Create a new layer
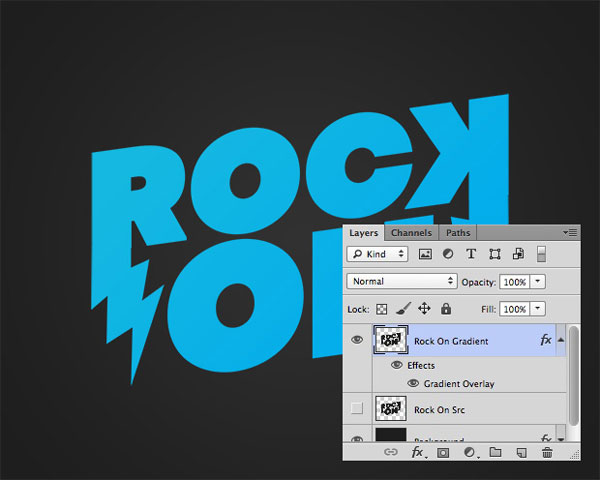Image resolution: width=600 pixels, height=480 pixels. [x=522, y=453]
